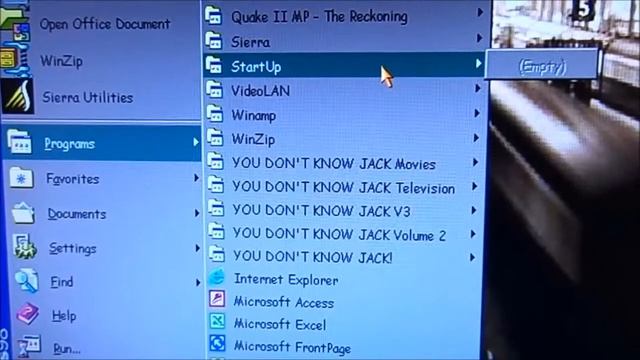Open the Favorites menu entry
This screenshot has width=640, height=360.
(103, 178)
